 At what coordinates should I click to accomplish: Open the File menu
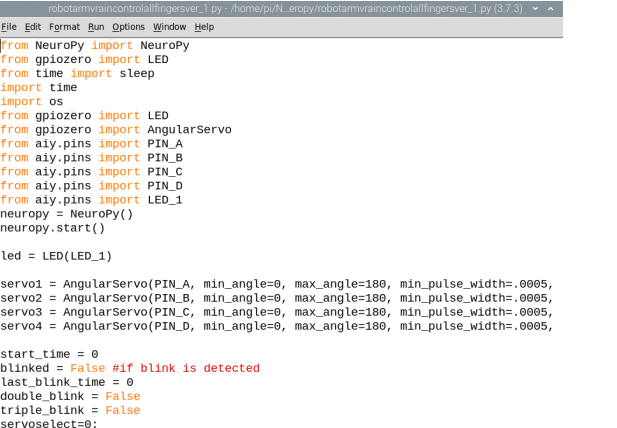tap(9, 27)
